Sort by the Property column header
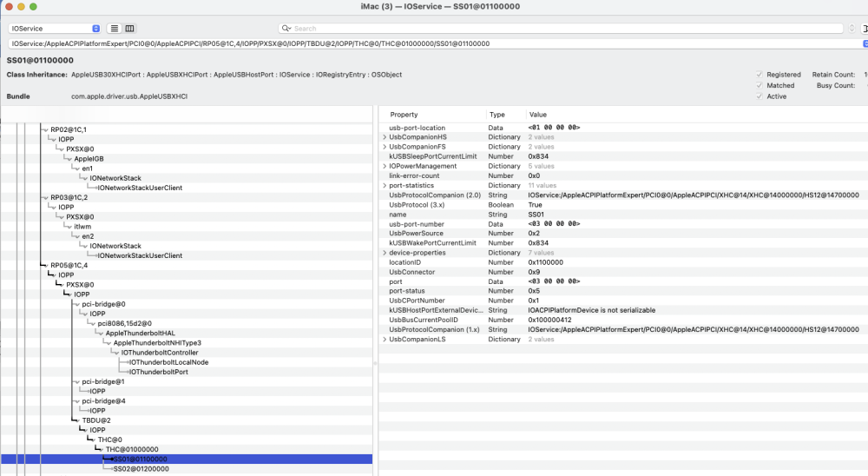This screenshot has height=476, width=868. click(404, 115)
